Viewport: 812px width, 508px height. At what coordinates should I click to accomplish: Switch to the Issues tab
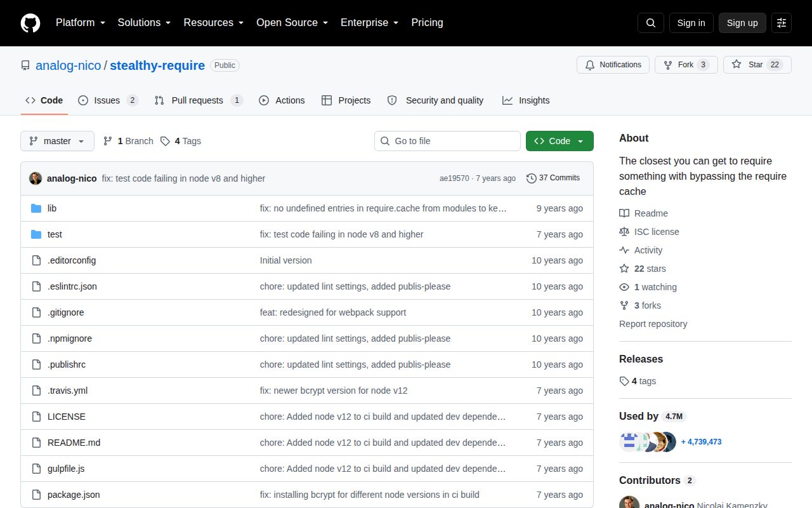[x=108, y=100]
